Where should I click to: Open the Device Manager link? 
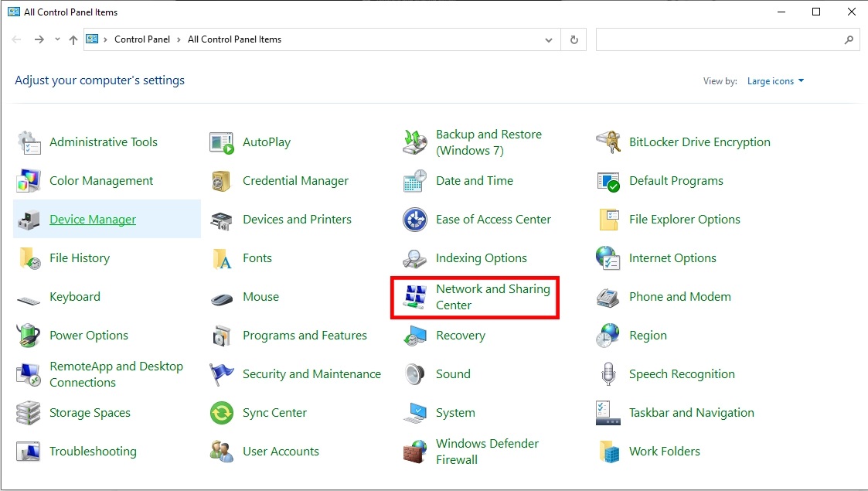tap(93, 220)
